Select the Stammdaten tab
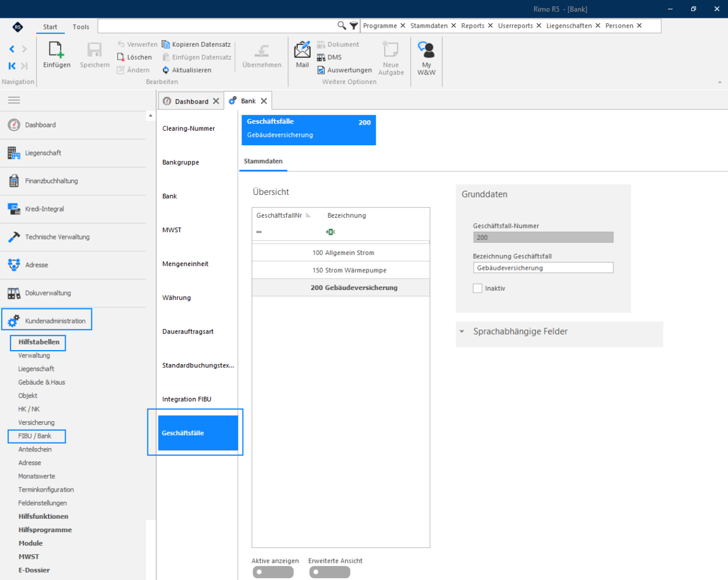The height and width of the screenshot is (580, 728). pos(263,161)
